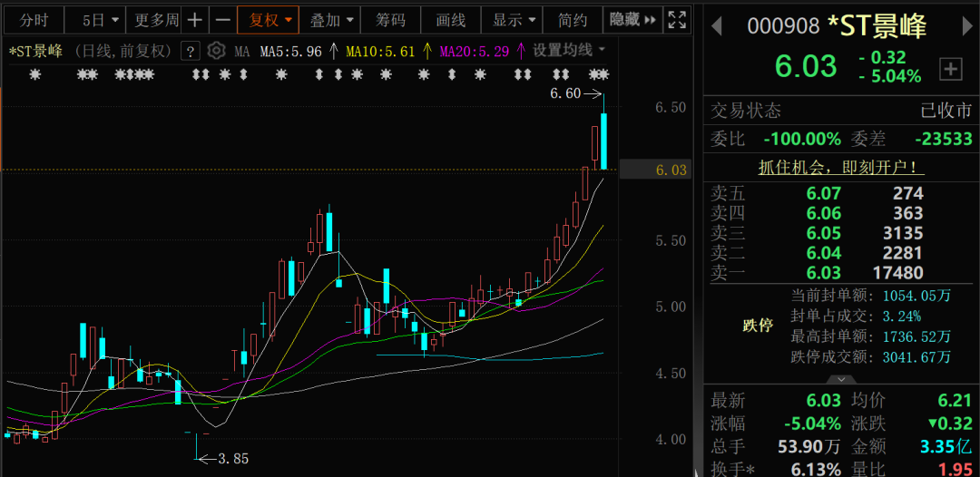Switch to the 分时 intraday tab
Image resolution: width=980 pixels, height=477 pixels.
tap(34, 20)
